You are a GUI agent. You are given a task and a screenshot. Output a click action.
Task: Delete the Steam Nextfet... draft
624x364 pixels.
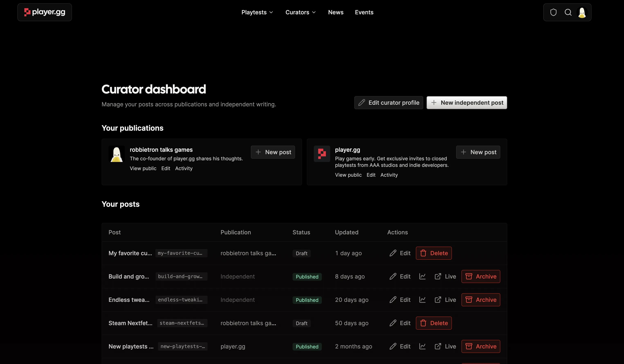pyautogui.click(x=434, y=323)
